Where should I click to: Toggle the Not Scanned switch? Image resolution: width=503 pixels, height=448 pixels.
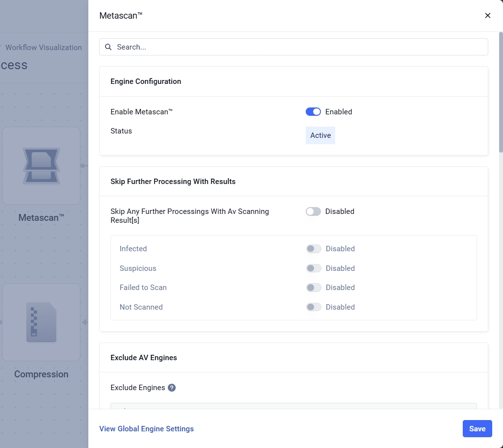click(x=314, y=307)
